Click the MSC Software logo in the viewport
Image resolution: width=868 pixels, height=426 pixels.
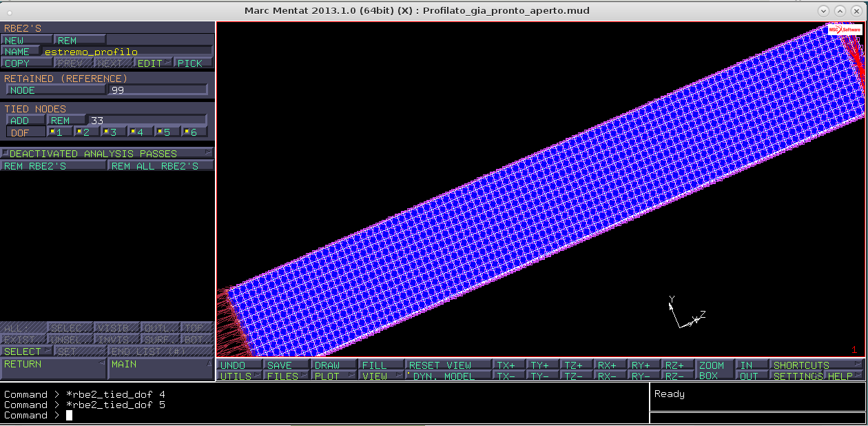[x=845, y=30]
